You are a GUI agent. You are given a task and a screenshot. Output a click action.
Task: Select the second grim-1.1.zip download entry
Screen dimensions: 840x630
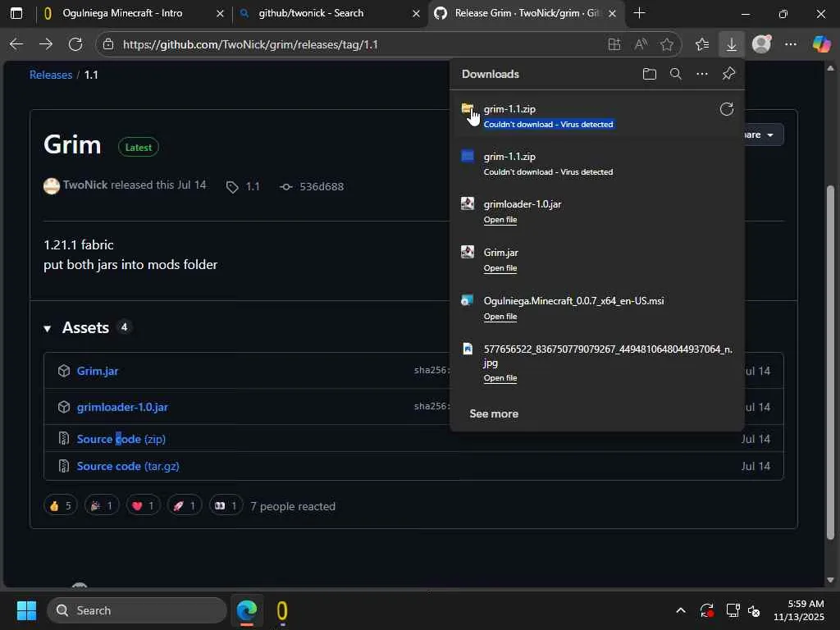pos(597,163)
